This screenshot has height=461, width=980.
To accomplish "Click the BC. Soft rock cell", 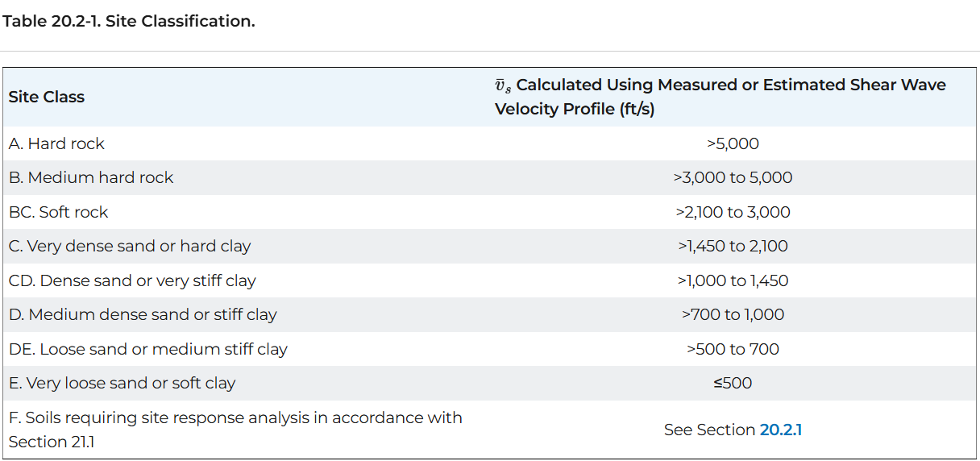I will tap(59, 212).
